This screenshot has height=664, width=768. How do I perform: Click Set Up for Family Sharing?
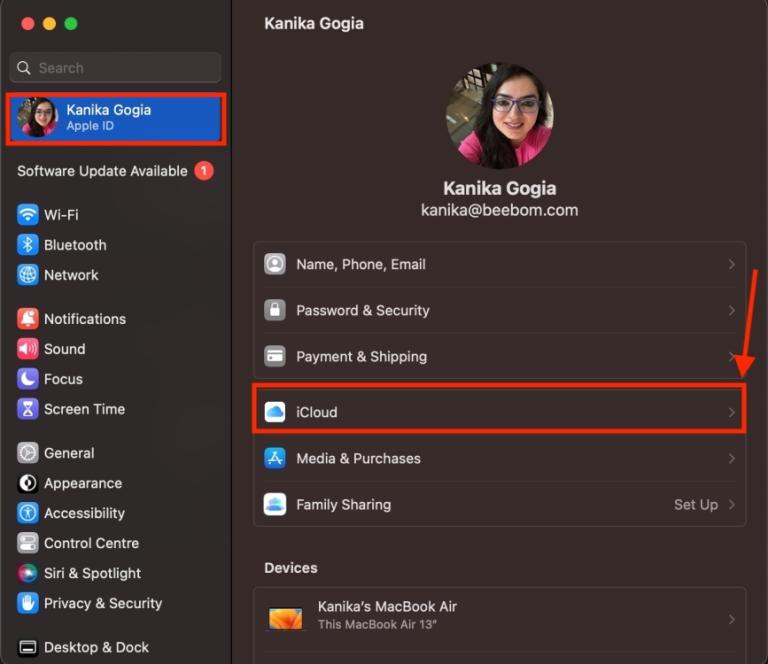[x=696, y=504]
